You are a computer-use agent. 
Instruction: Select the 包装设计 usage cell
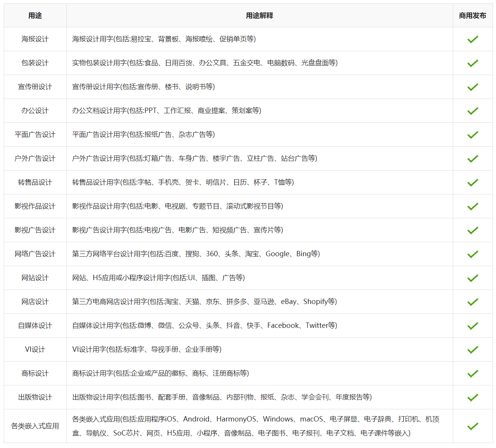35,63
